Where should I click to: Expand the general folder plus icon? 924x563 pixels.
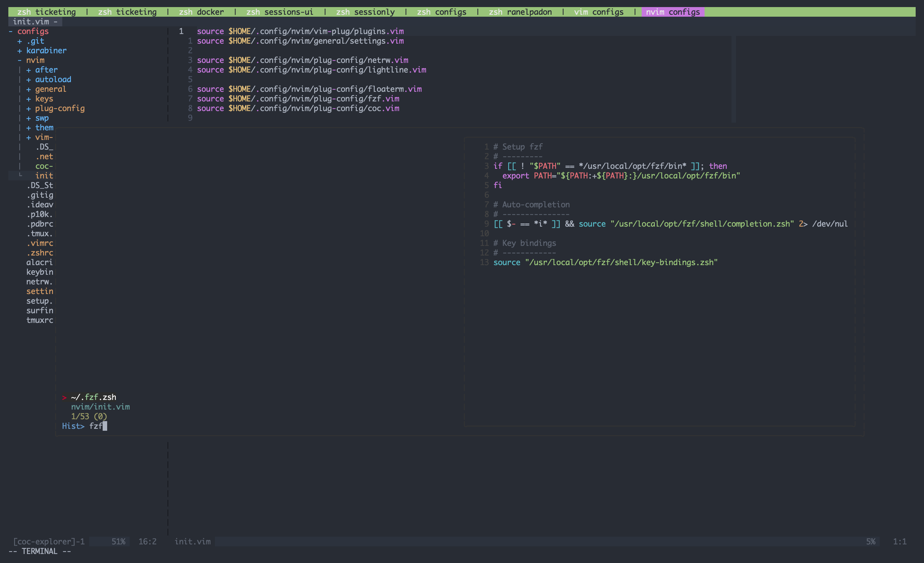(x=29, y=89)
